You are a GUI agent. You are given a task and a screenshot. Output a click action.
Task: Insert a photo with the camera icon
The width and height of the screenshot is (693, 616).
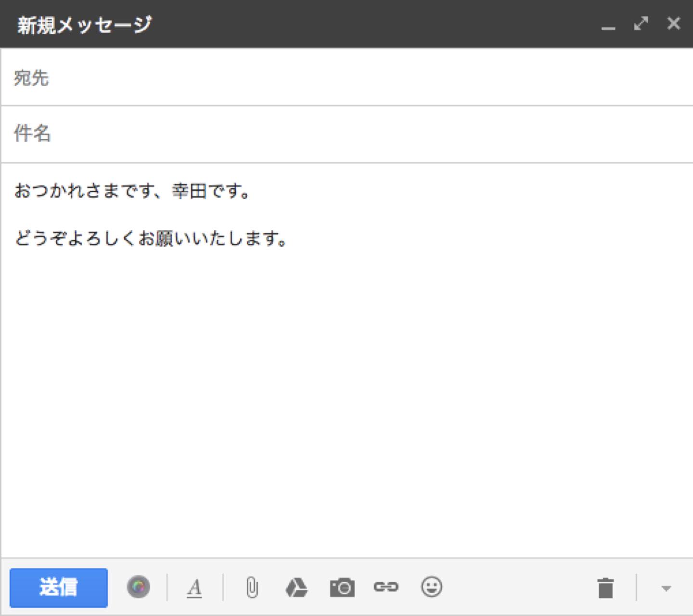pos(342,588)
